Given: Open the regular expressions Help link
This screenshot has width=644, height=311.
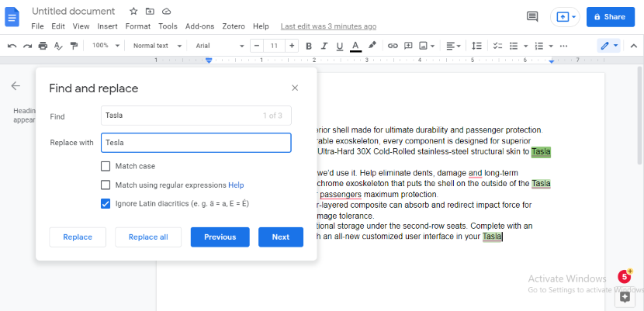Looking at the screenshot, I should (x=236, y=185).
